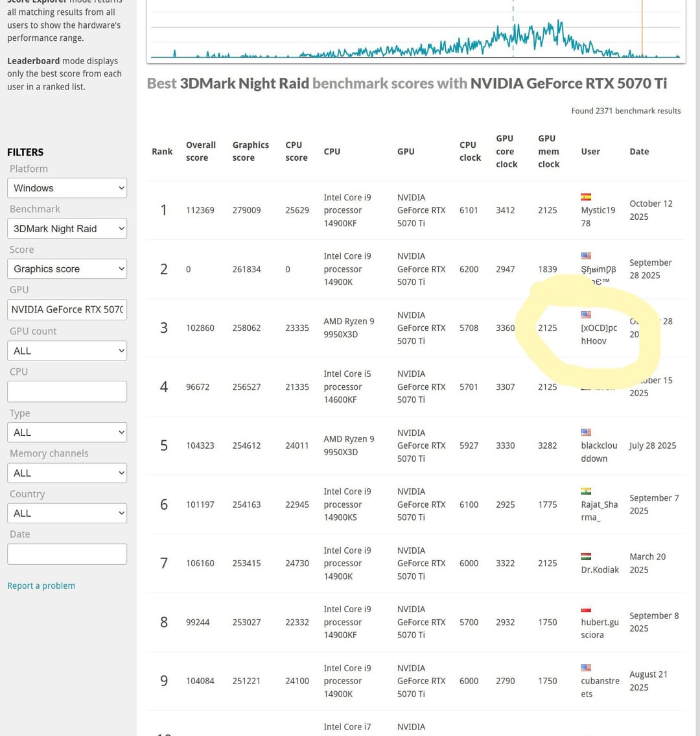700x736 pixels.
Task: Click the US flag icon above cubanstreets
Action: click(585, 667)
